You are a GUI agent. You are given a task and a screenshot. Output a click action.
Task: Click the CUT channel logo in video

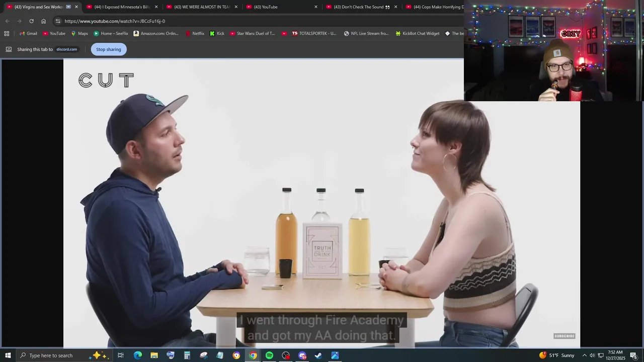tap(106, 80)
